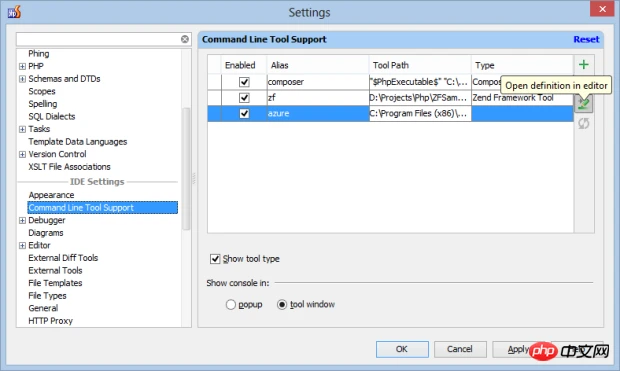
Task: Select the tool window radio option
Action: (x=282, y=305)
